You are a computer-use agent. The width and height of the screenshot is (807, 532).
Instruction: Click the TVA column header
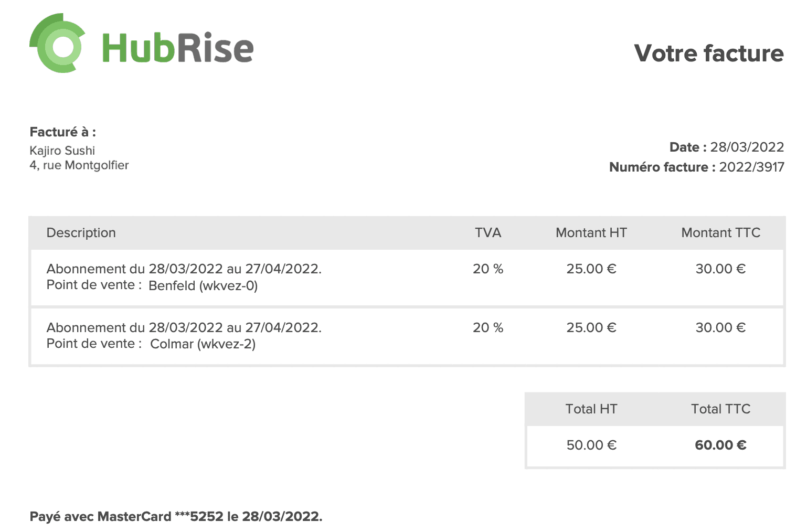pyautogui.click(x=487, y=232)
